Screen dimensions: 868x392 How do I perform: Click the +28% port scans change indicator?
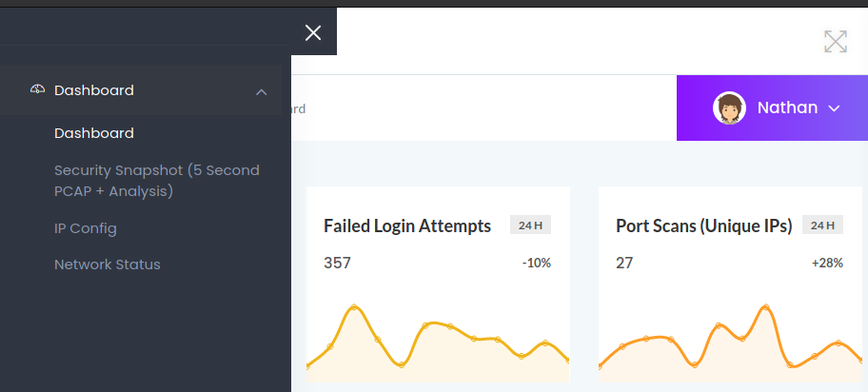pyautogui.click(x=827, y=263)
